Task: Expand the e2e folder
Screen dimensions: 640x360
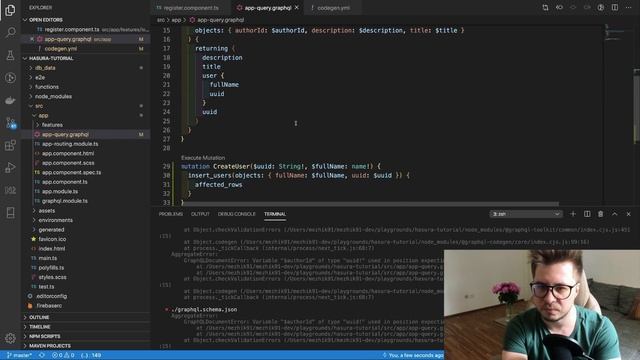Action: (40, 77)
